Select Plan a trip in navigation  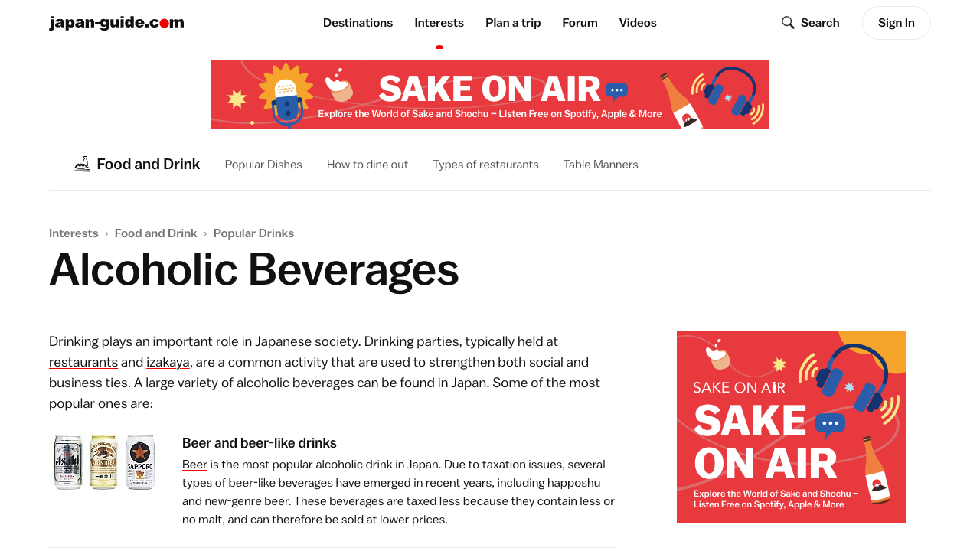(513, 23)
